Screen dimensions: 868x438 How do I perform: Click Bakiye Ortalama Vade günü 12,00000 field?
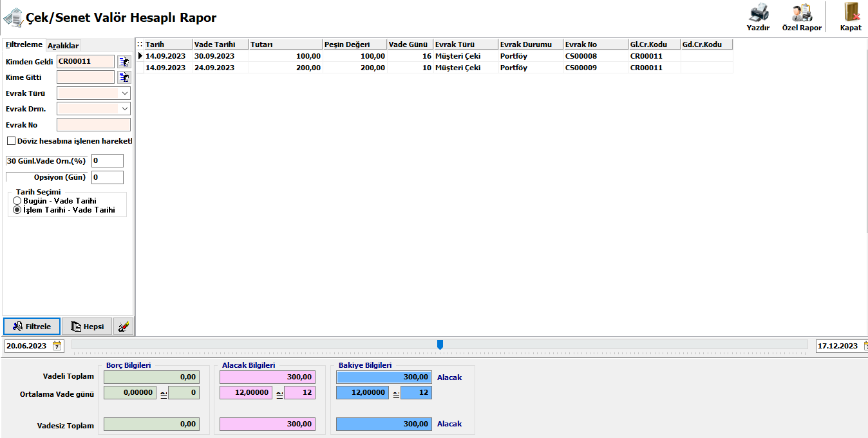pos(362,392)
